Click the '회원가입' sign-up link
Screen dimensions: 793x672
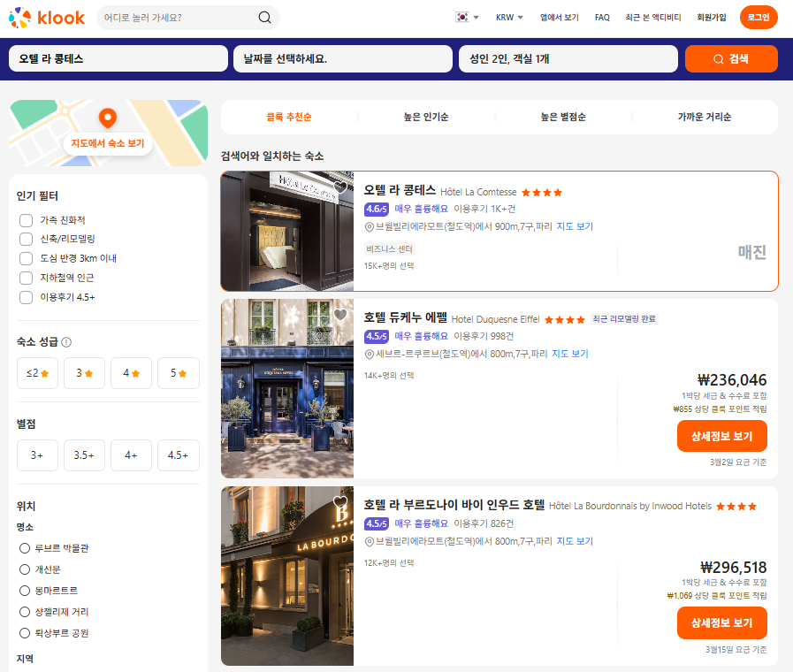pyautogui.click(x=711, y=17)
